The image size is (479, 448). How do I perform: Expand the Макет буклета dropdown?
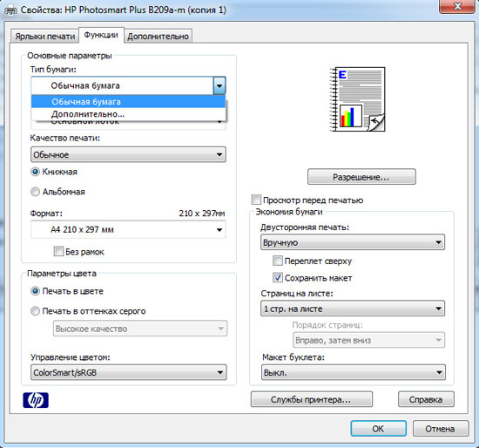pos(354,372)
